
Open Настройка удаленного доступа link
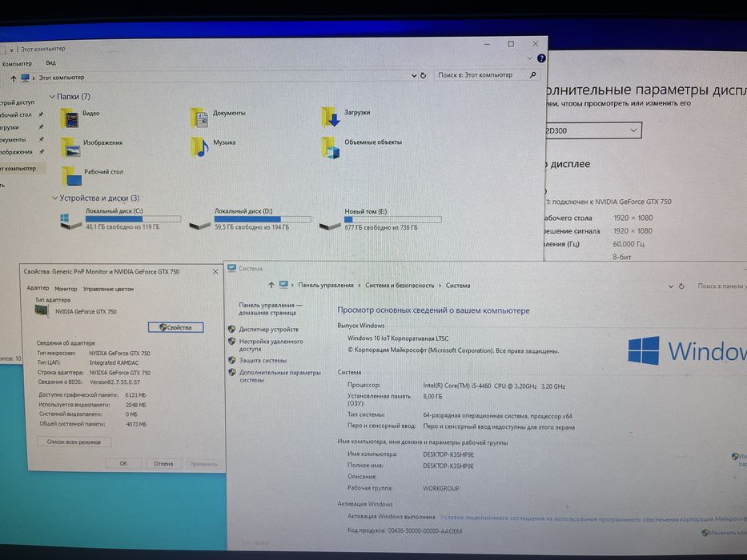point(271,346)
